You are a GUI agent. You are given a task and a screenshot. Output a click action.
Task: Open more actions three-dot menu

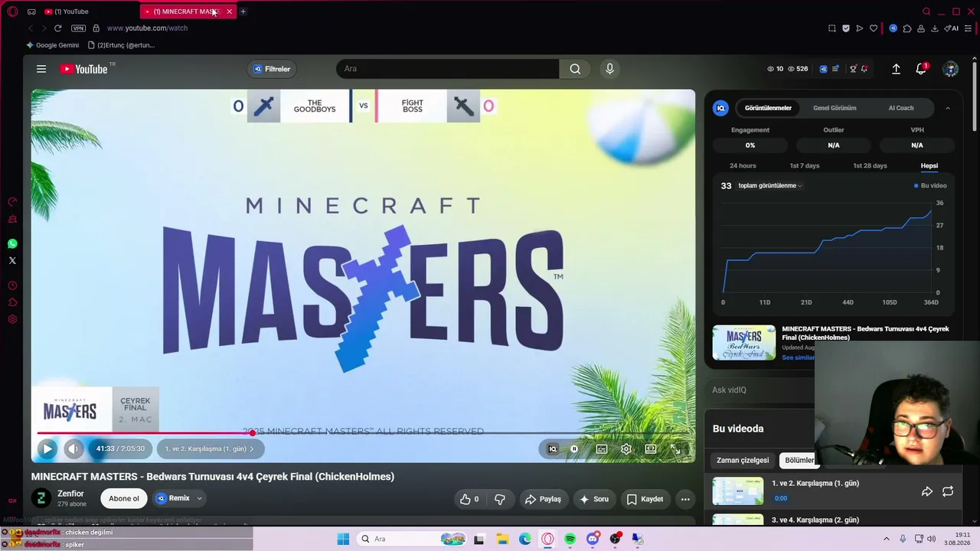coord(685,499)
